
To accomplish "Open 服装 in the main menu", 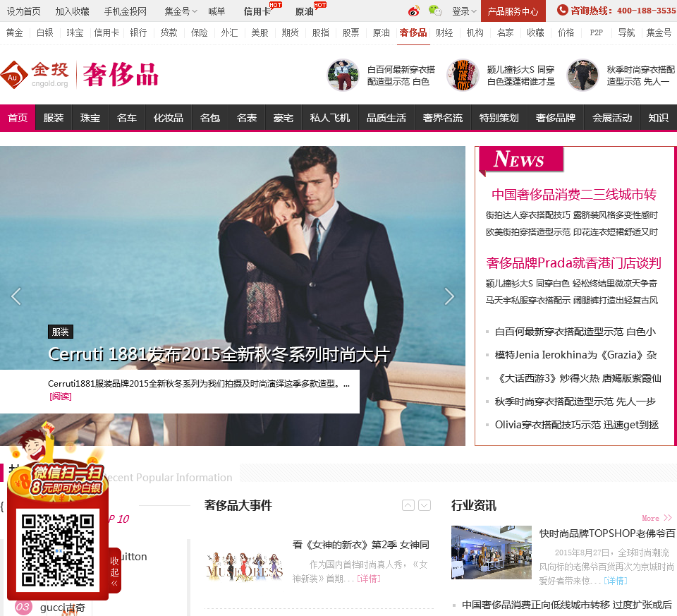I will point(54,118).
